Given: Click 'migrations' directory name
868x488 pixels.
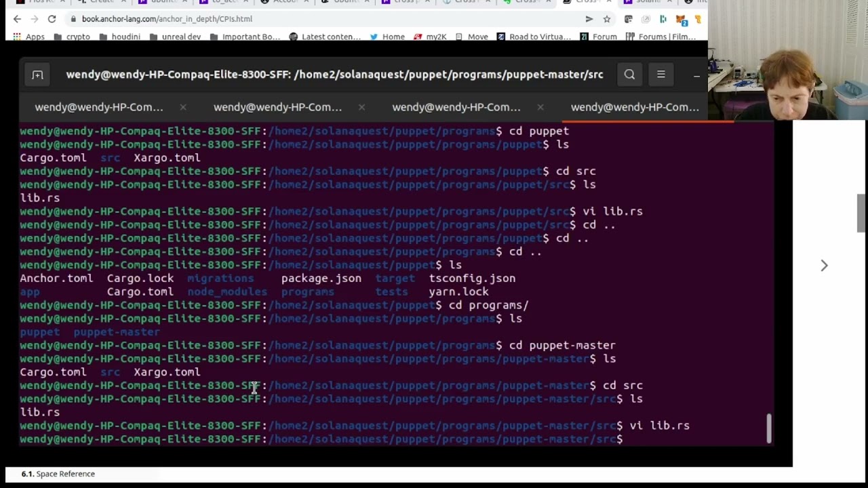Looking at the screenshot, I should click(x=220, y=279).
